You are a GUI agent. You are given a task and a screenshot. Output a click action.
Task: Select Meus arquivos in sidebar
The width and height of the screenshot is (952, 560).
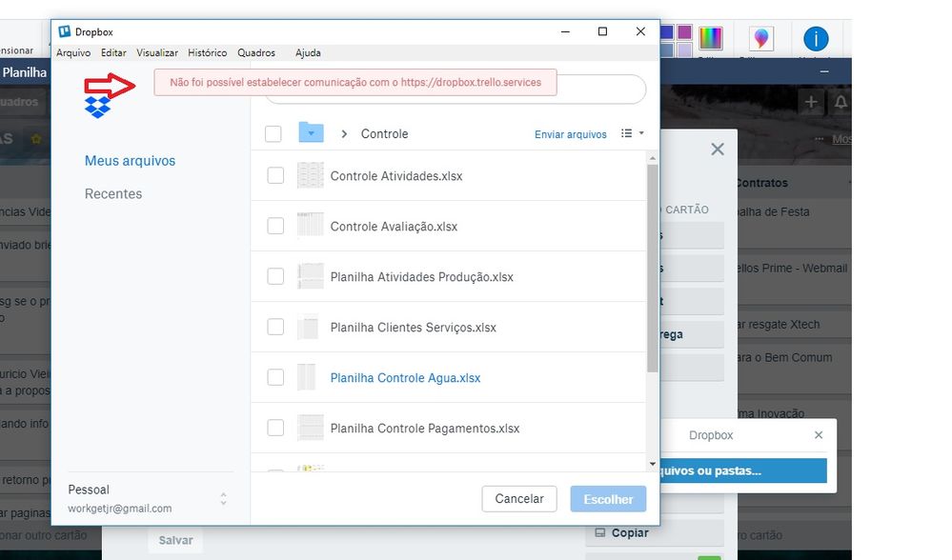pyautogui.click(x=130, y=161)
